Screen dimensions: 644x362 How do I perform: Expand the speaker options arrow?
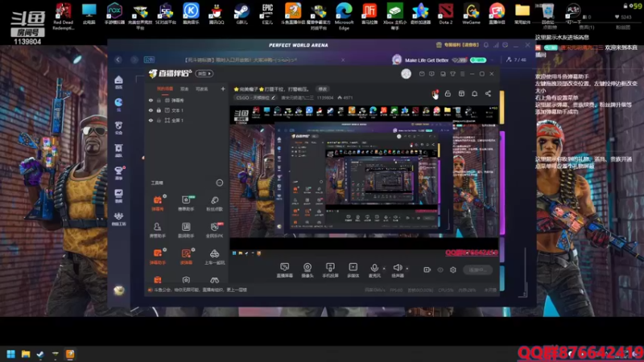[x=407, y=269]
